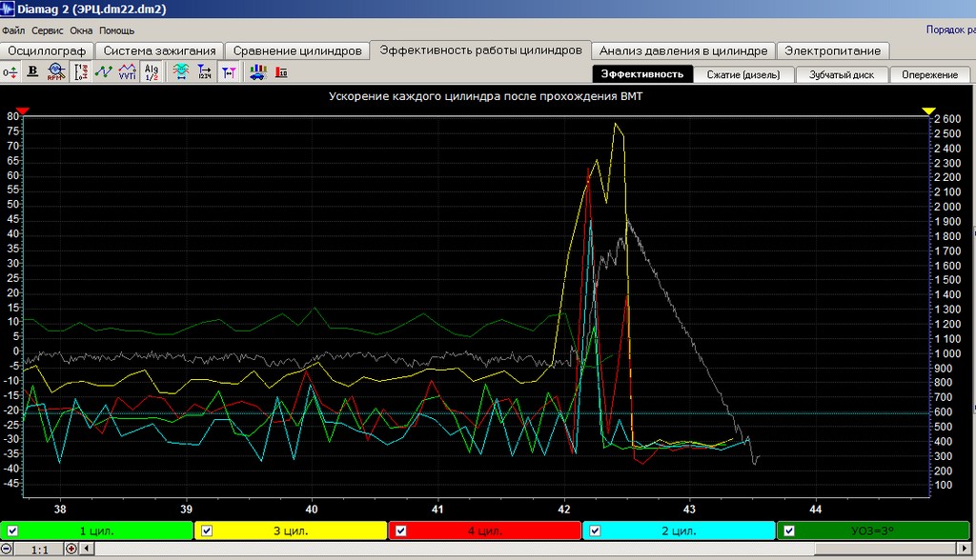Click the right axis value 2 600

pos(947,119)
